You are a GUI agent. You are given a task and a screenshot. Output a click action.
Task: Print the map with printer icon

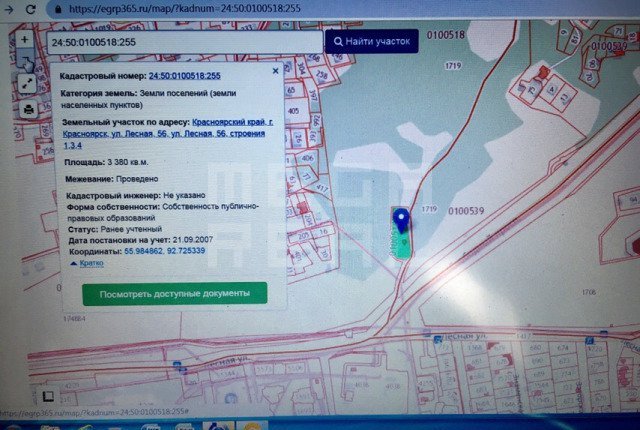pyautogui.click(x=28, y=109)
